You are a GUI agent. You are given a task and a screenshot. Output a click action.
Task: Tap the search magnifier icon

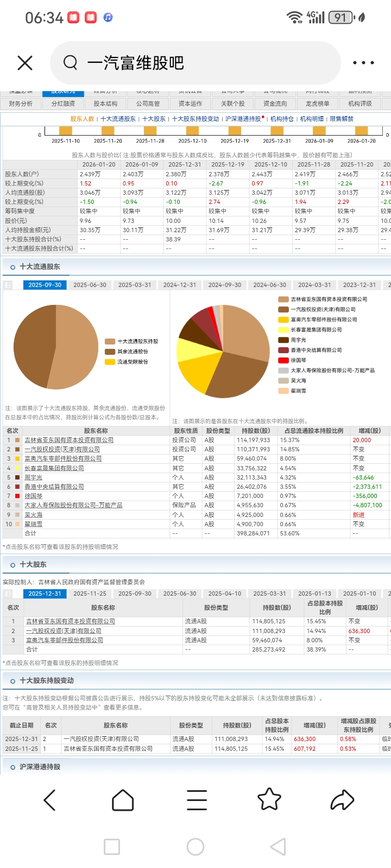pos(70,63)
